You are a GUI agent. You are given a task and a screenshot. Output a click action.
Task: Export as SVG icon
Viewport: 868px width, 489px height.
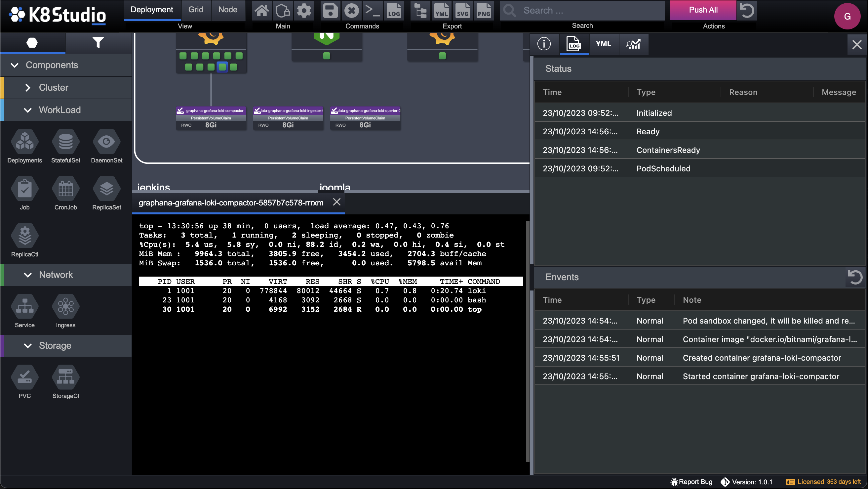[x=462, y=11]
